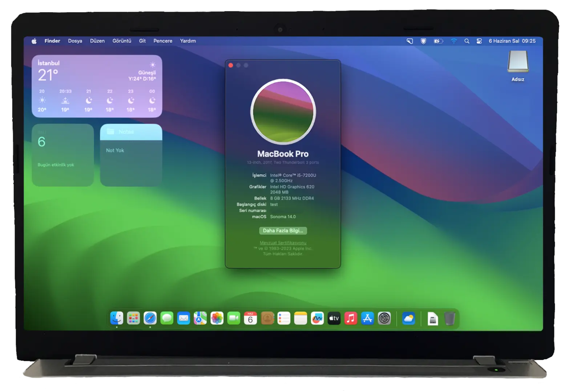Click the battery status icon
The image size is (569, 392).
click(439, 41)
